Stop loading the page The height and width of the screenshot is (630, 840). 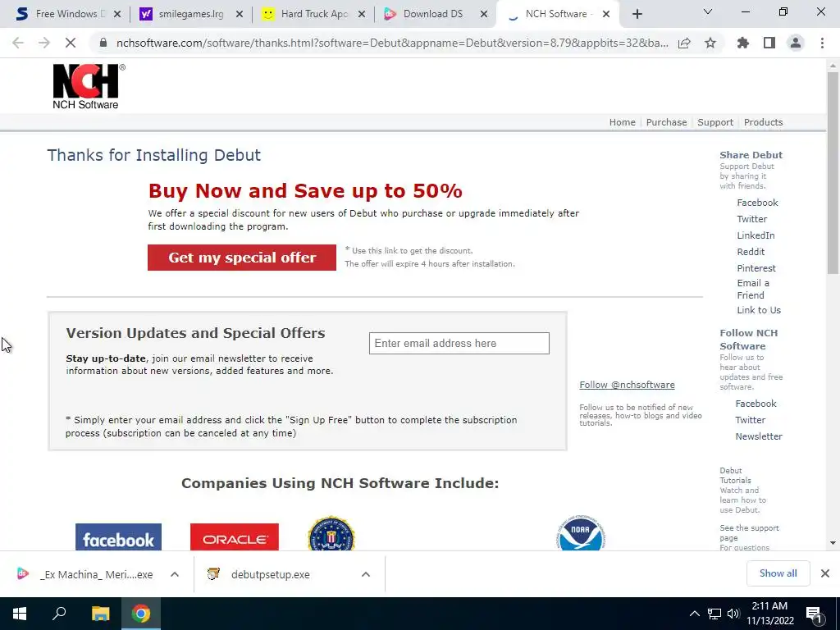click(71, 43)
